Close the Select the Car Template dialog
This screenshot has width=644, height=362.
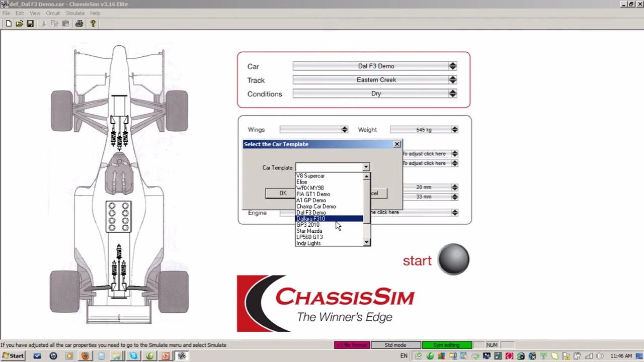click(397, 144)
